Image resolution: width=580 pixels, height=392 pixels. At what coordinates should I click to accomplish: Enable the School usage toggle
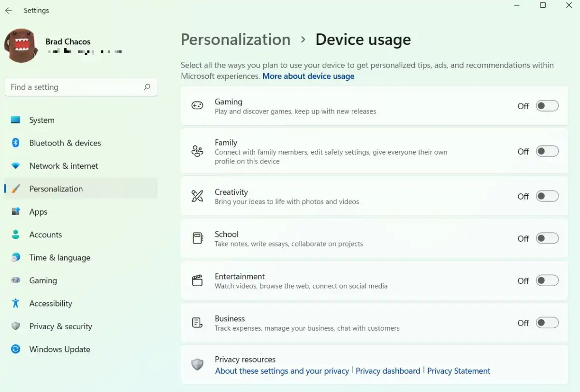pyautogui.click(x=547, y=238)
